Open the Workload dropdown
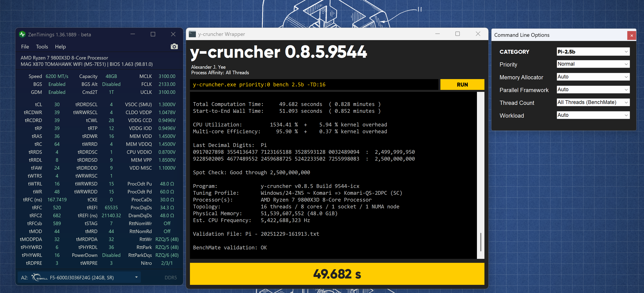The height and width of the screenshot is (293, 644). (x=593, y=115)
